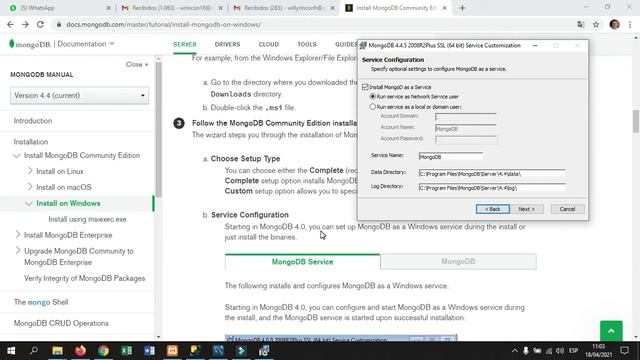Open the volume control in tray

pyautogui.click(x=560, y=351)
